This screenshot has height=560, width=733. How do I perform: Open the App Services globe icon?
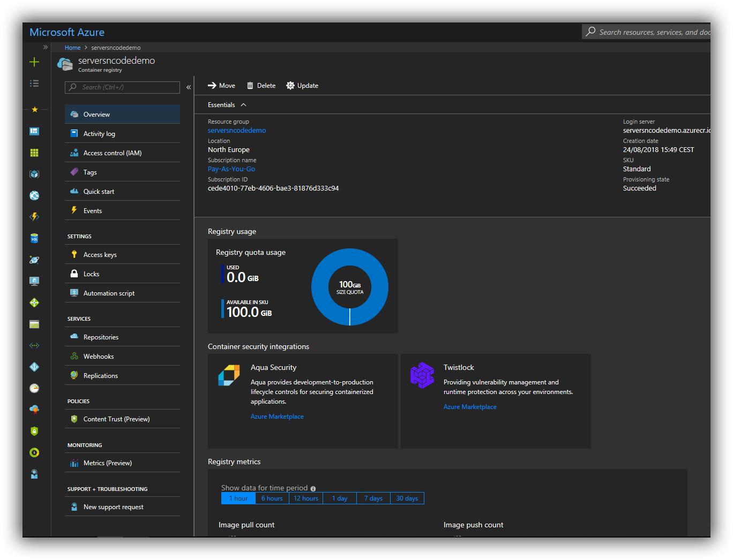pyautogui.click(x=34, y=195)
